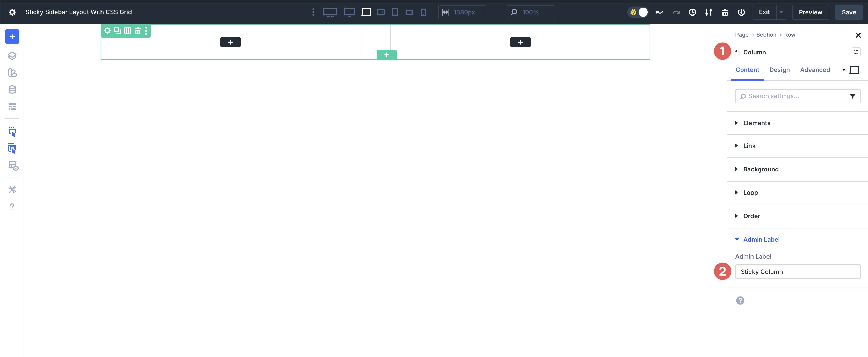This screenshot has height=357, width=868.
Task: Open the settings filter icon beside search
Action: (x=853, y=96)
